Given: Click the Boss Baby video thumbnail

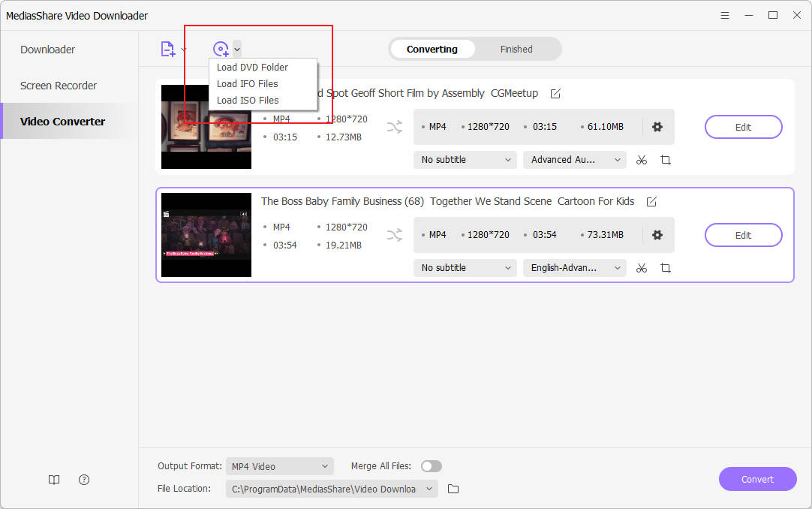Looking at the screenshot, I should tap(206, 235).
